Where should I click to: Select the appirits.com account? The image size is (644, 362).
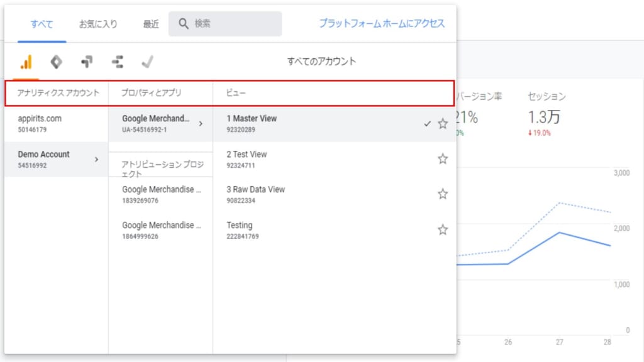click(56, 124)
